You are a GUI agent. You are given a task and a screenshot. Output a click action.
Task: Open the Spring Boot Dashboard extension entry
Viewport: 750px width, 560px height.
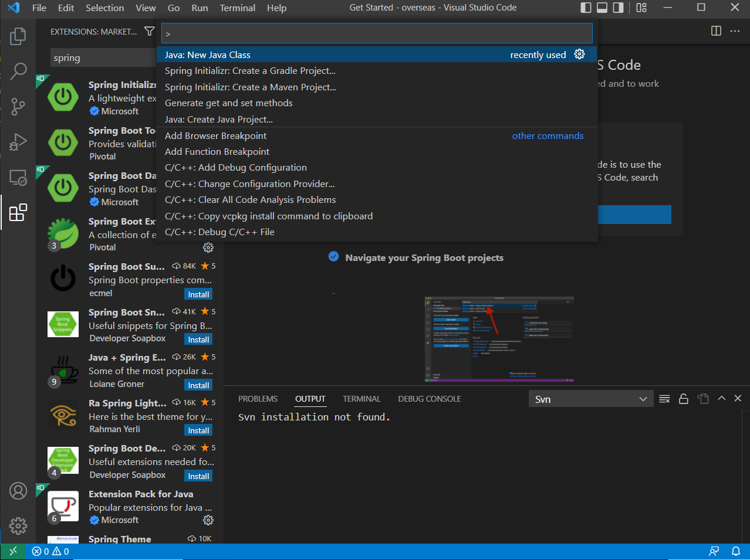(x=97, y=188)
